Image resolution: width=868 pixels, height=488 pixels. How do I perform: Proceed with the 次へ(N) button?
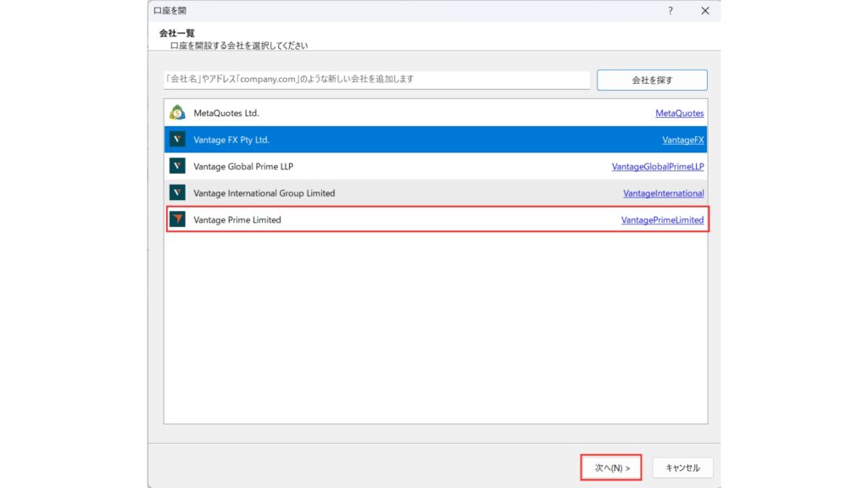[611, 468]
